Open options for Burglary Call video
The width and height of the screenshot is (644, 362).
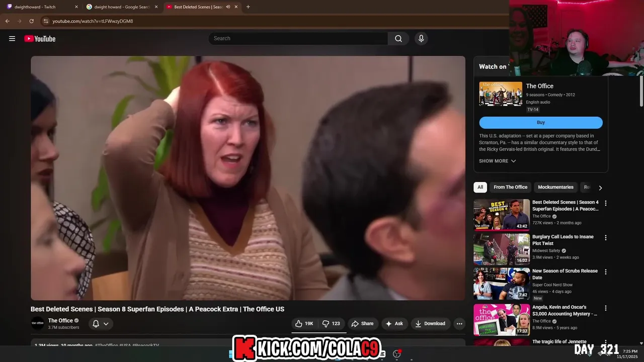tap(606, 237)
